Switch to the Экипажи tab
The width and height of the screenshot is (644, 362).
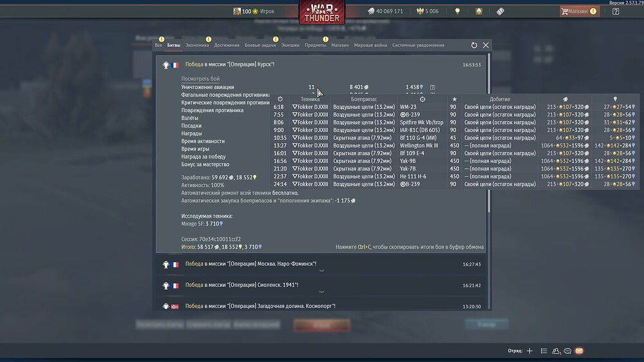(290, 45)
